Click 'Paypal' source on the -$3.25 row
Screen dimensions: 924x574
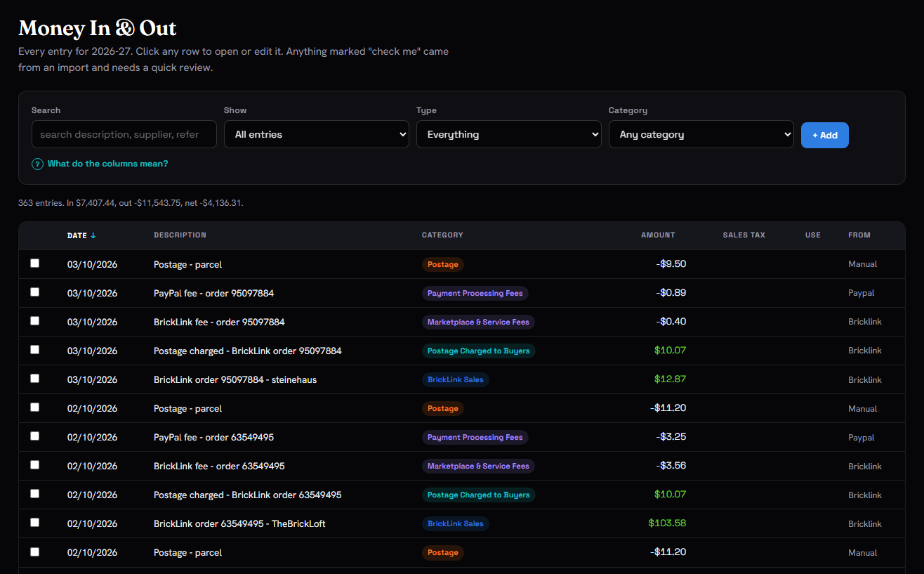862,437
